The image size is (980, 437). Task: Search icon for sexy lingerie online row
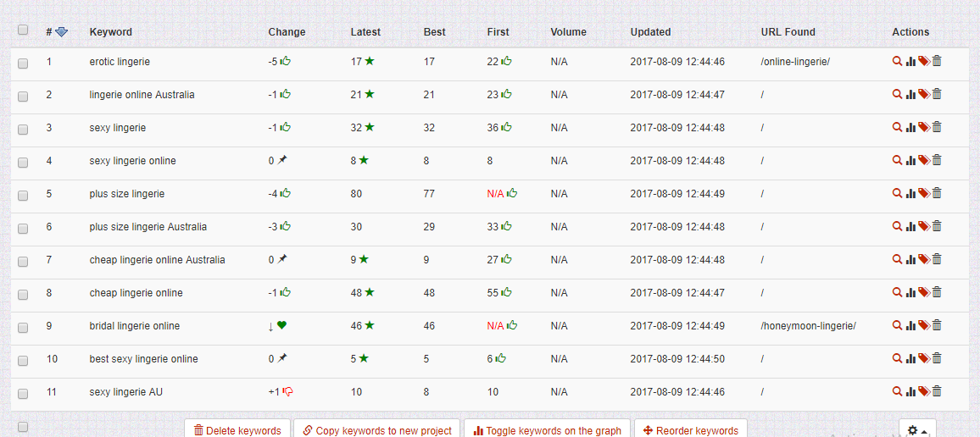point(897,160)
